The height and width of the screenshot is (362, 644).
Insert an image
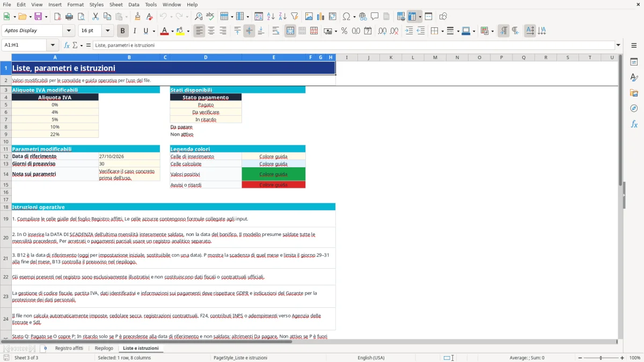click(309, 17)
